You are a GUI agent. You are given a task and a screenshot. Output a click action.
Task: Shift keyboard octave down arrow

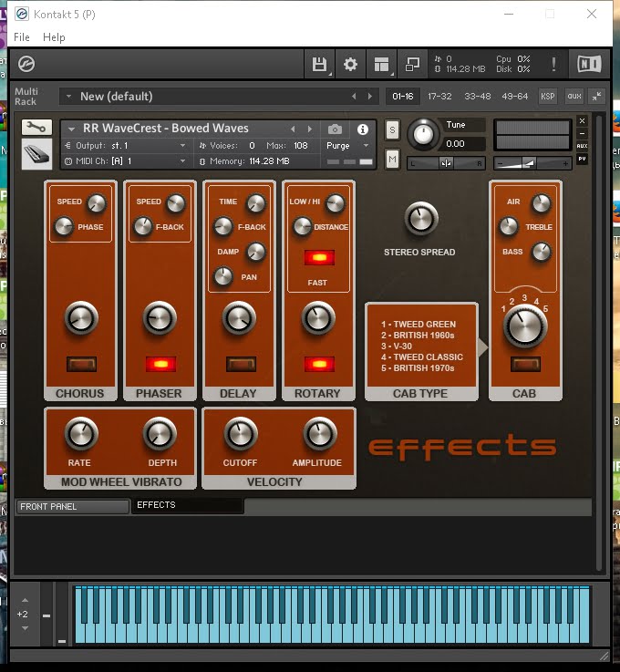[x=25, y=628]
